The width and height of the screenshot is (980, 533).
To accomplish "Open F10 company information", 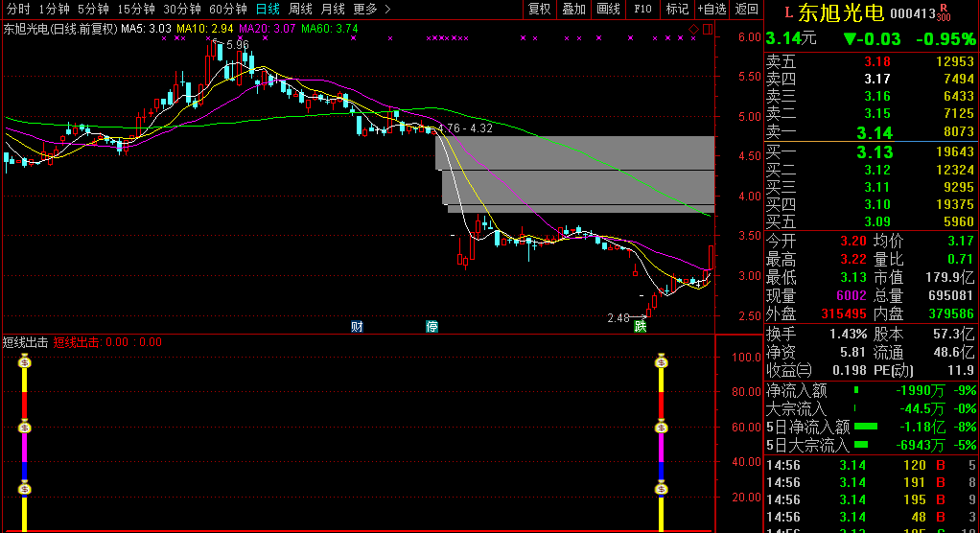I will pyautogui.click(x=642, y=9).
